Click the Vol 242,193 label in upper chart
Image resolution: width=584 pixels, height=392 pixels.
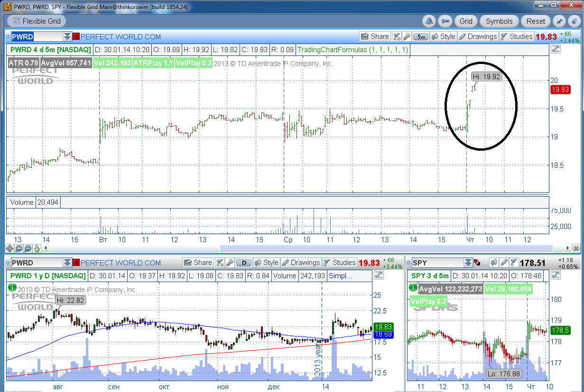tap(112, 63)
